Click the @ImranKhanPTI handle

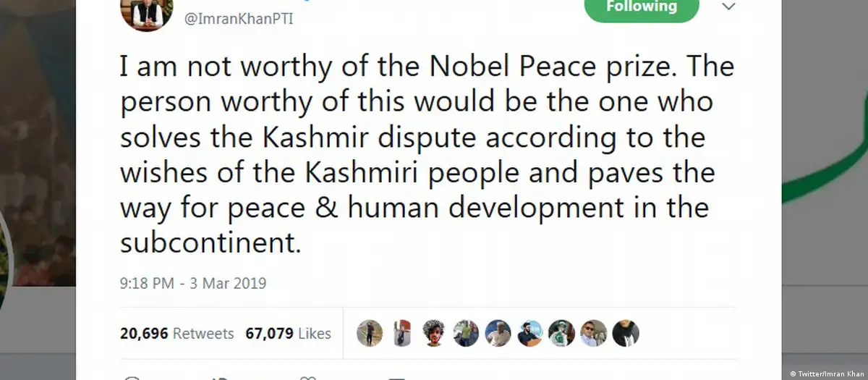(x=239, y=19)
